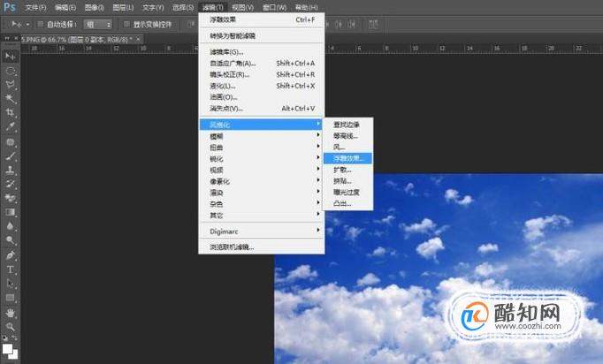Select 查找边缘 in 风格化 submenu
This screenshot has width=603, height=364.
[x=347, y=125]
